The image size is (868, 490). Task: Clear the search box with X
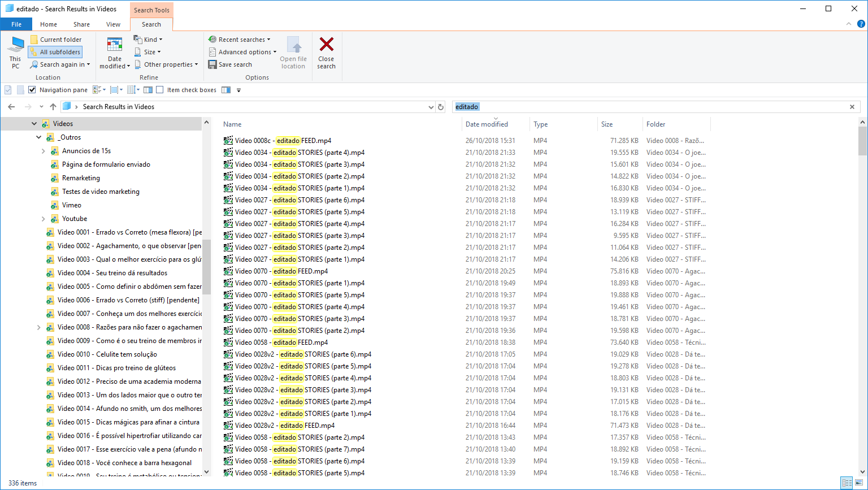point(852,107)
